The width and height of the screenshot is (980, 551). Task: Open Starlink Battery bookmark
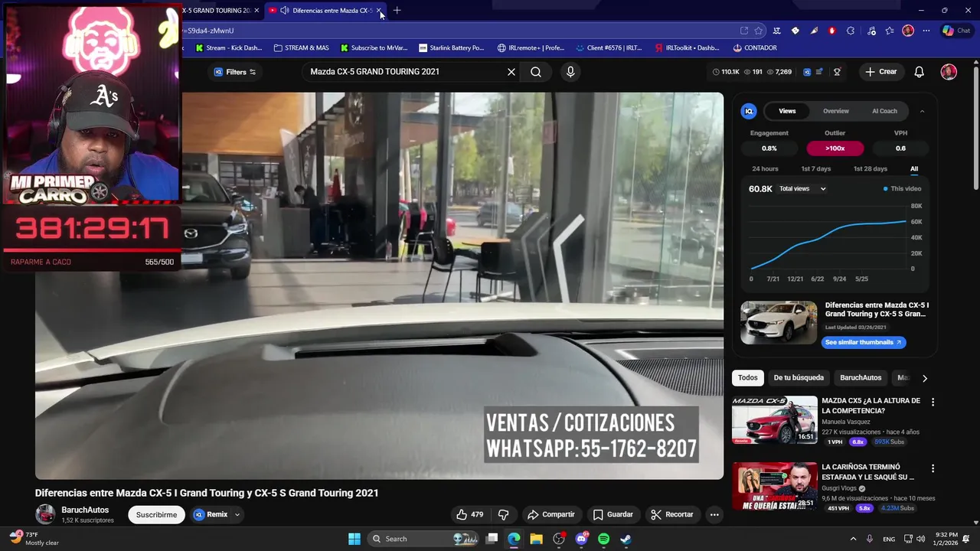[x=451, y=47]
